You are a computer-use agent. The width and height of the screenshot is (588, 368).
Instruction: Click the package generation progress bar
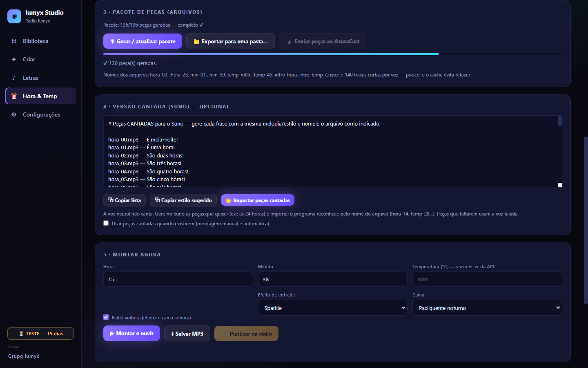[x=332, y=54]
